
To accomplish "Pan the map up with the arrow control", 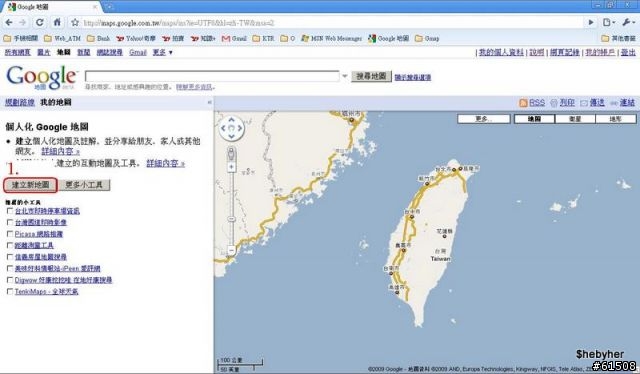I will [x=231, y=120].
